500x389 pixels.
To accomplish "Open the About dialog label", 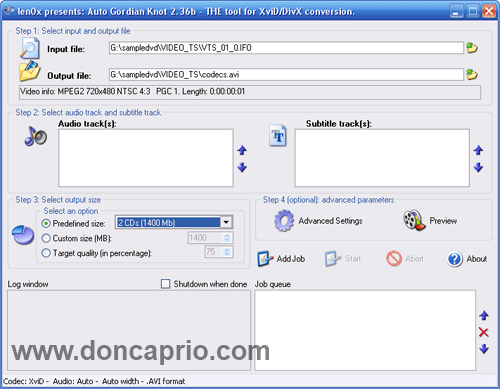I will pos(477,259).
